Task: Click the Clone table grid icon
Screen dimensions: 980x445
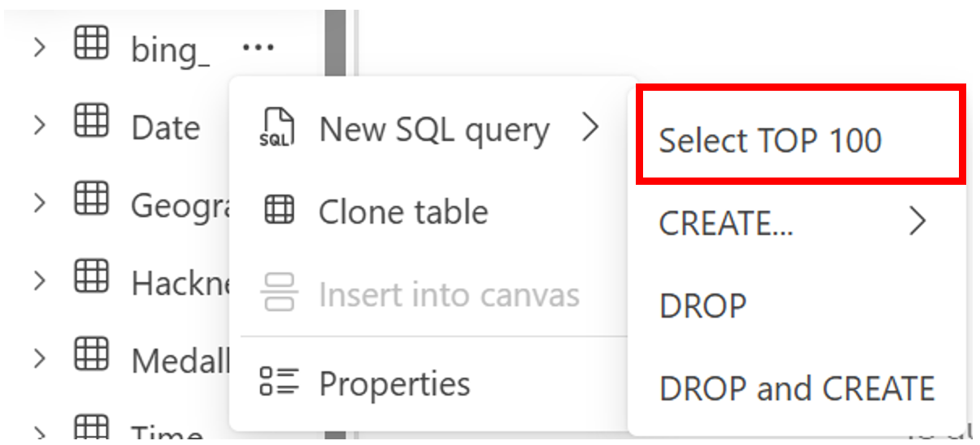Action: tap(280, 212)
